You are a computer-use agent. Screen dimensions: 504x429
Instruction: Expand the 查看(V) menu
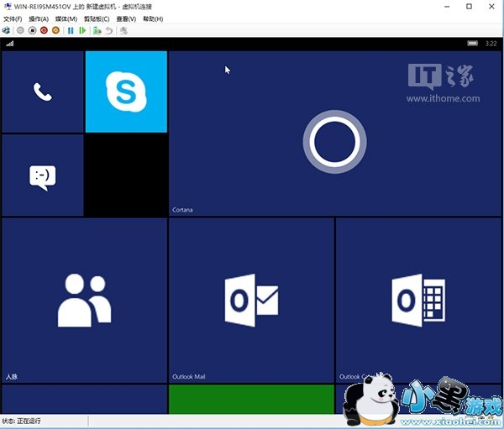point(126,18)
